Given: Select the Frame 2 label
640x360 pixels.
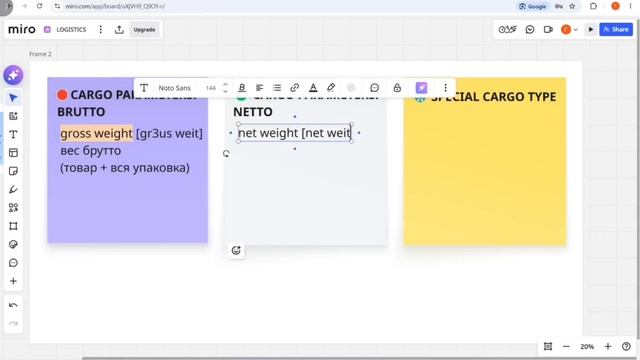Looking at the screenshot, I should tap(40, 54).
